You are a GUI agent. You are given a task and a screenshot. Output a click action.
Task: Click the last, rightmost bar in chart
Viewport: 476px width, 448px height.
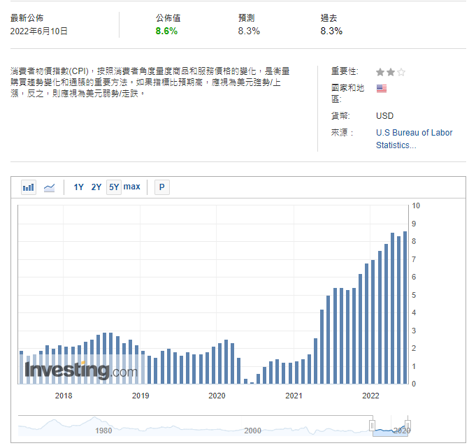click(405, 308)
